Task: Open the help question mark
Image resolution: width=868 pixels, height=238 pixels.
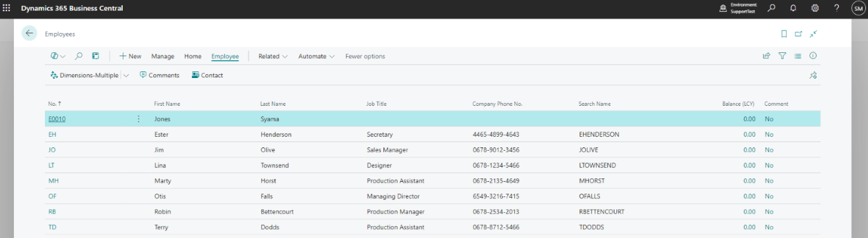Action: tap(836, 8)
